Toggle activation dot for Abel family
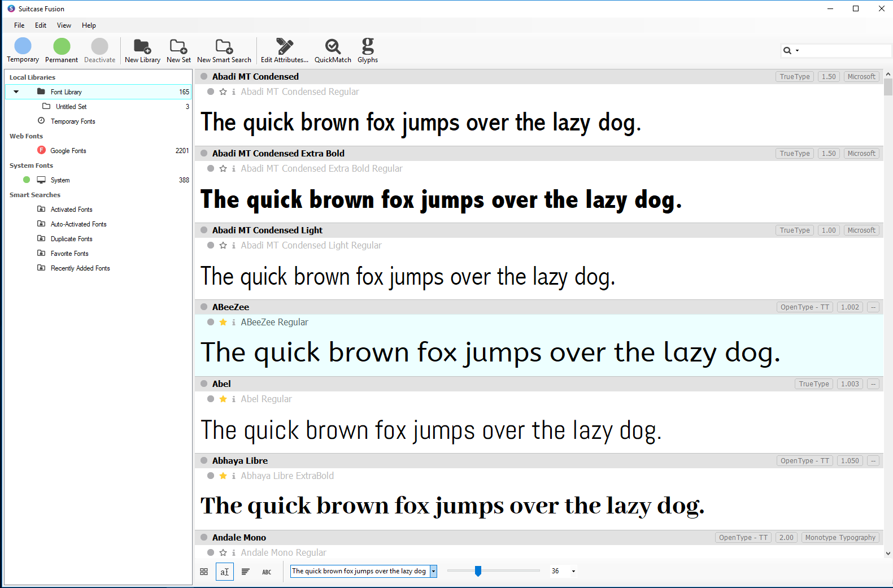Screen dimensions: 893x588 click(x=204, y=384)
